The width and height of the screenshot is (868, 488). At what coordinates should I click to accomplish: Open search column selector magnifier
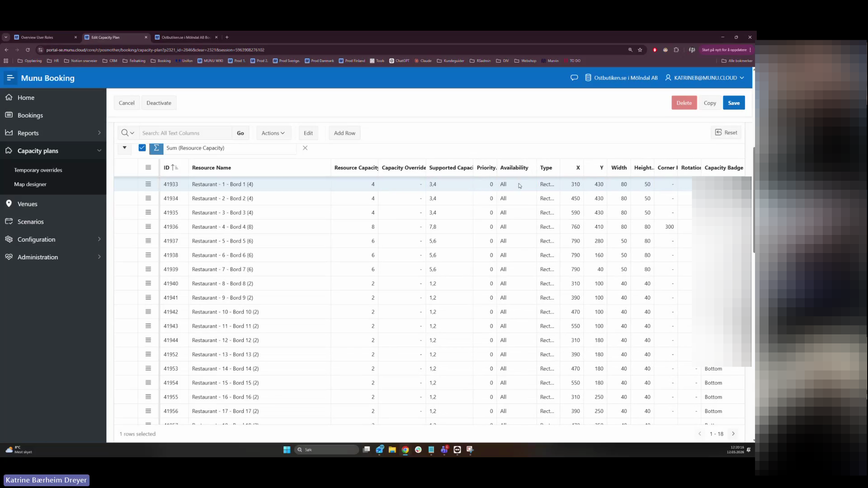(127, 133)
